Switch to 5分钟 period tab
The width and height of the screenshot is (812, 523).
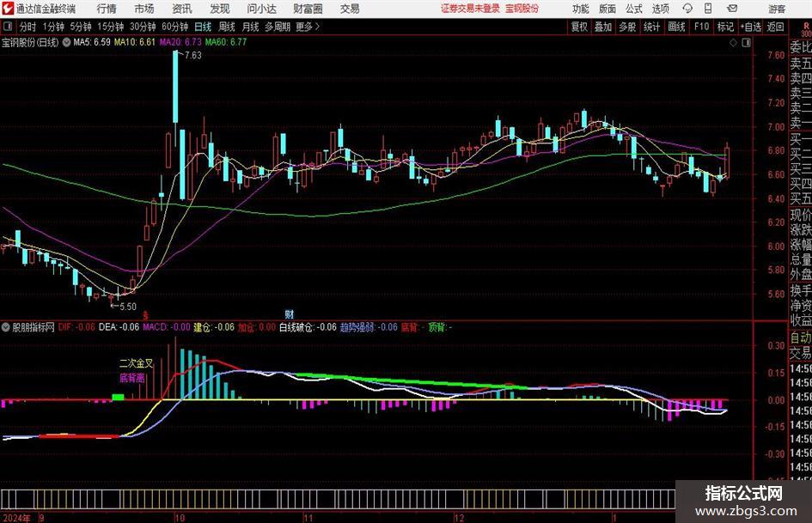(81, 27)
